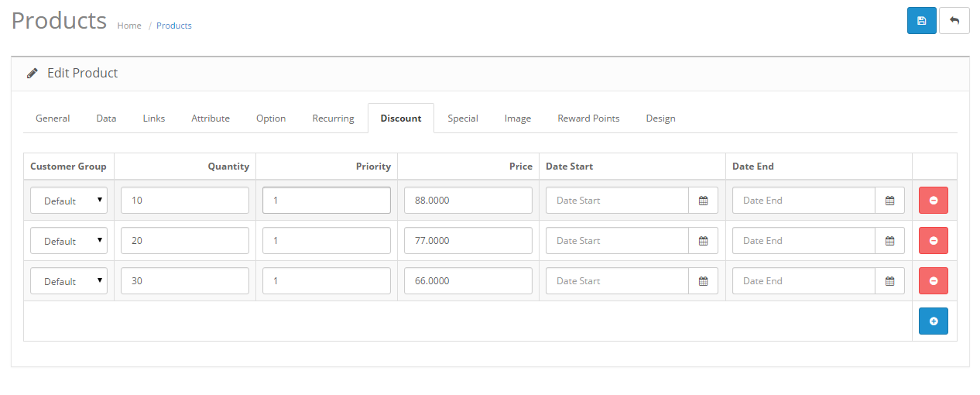Focus the Date End field in second row
980x395 pixels.
coord(804,241)
